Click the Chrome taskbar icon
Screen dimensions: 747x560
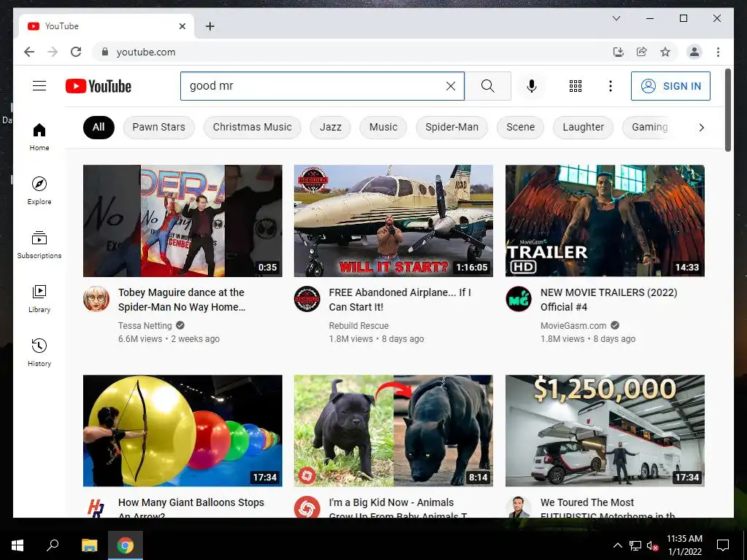click(x=125, y=545)
